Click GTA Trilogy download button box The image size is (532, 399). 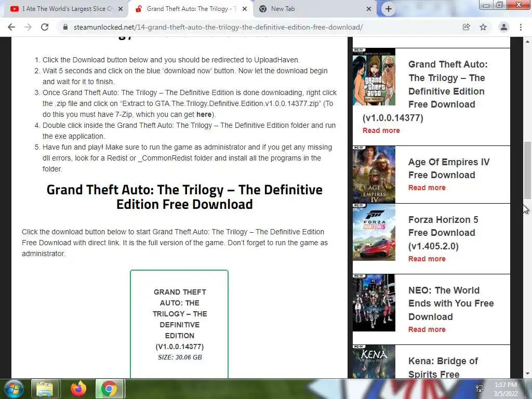[x=179, y=324]
